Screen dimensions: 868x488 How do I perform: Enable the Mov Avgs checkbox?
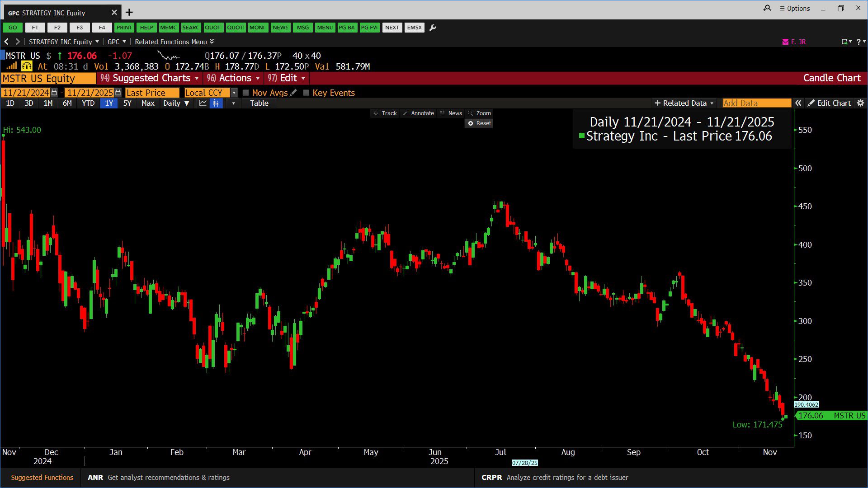246,93
